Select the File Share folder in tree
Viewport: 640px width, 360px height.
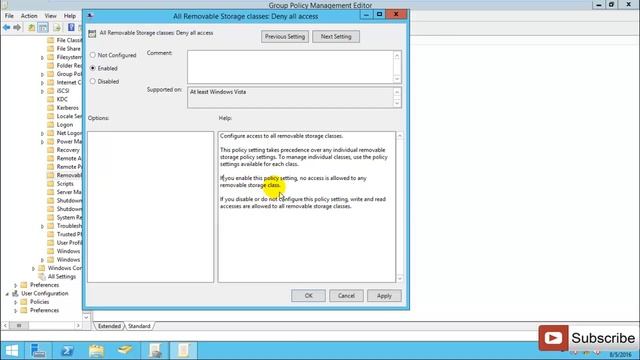point(68,49)
